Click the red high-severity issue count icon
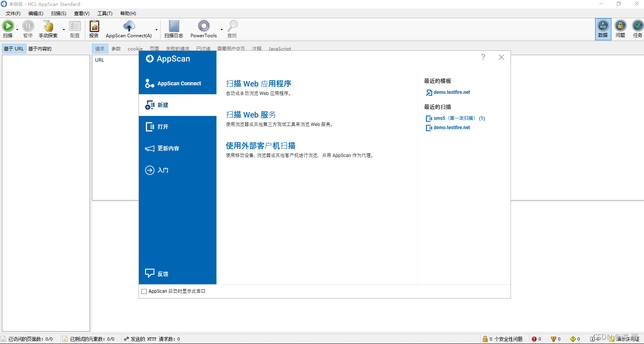The width and height of the screenshot is (644, 344). coord(534,339)
